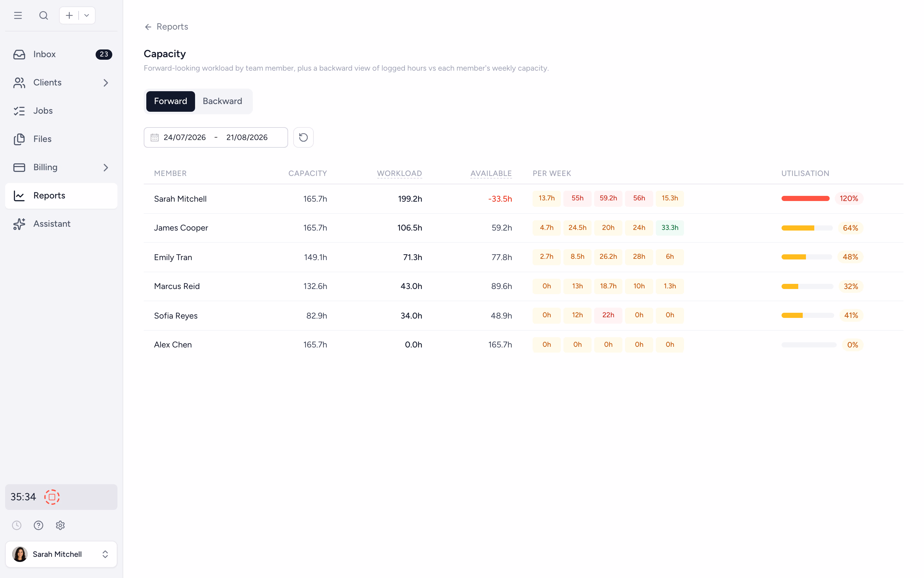Screen dimensions: 924x578
Task: Click Sarah Mitchell's red utilisation bar
Action: point(805,198)
